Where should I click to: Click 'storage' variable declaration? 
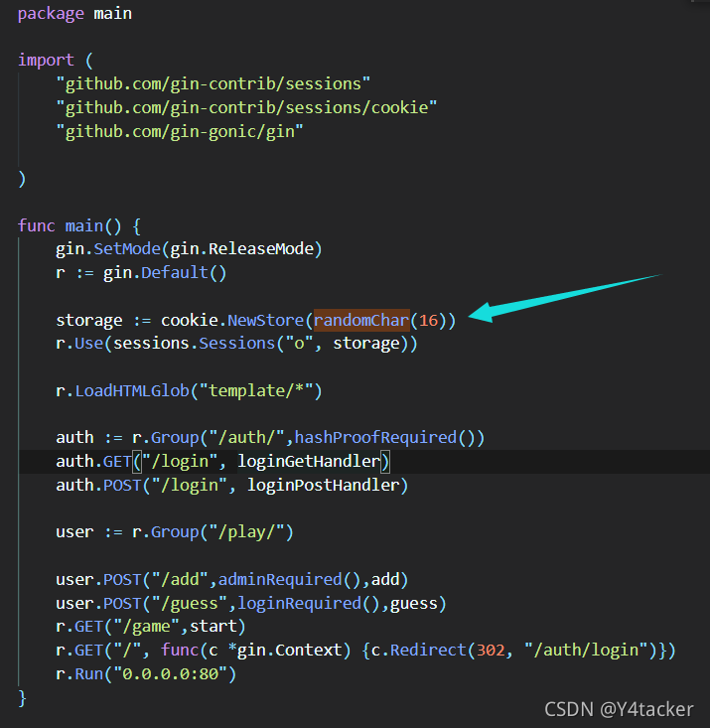89,321
